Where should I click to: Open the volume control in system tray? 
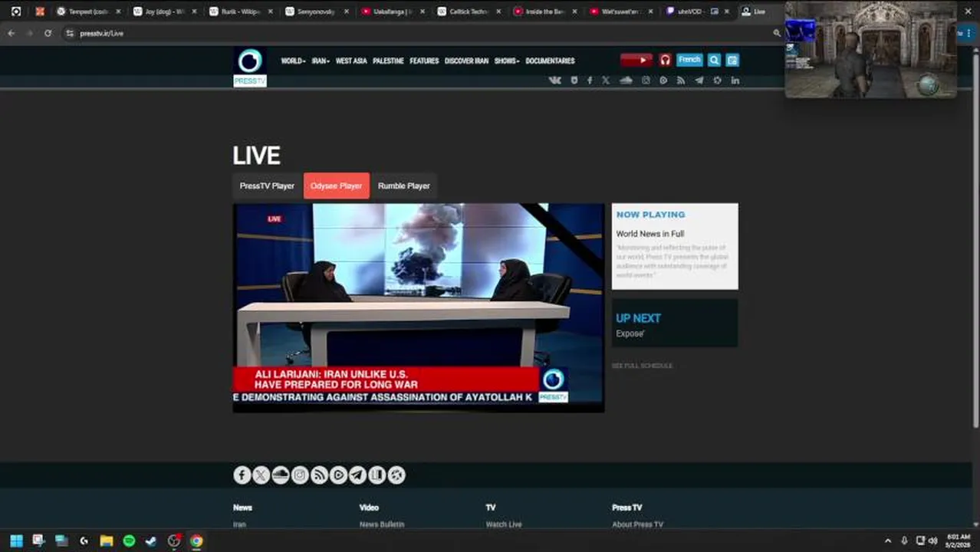(x=933, y=540)
